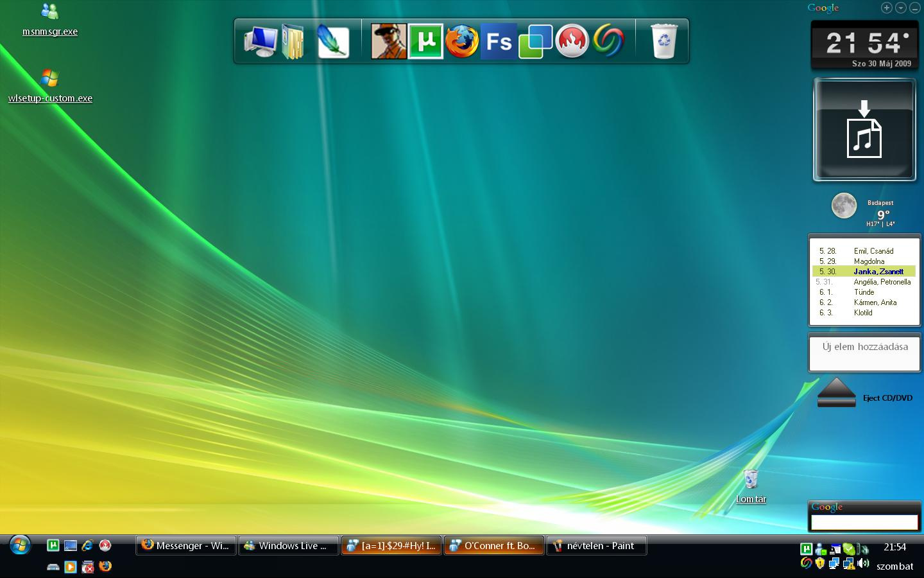Screen dimensions: 924x578
Task: Open the Budapest weather gadget
Action: [864, 210]
